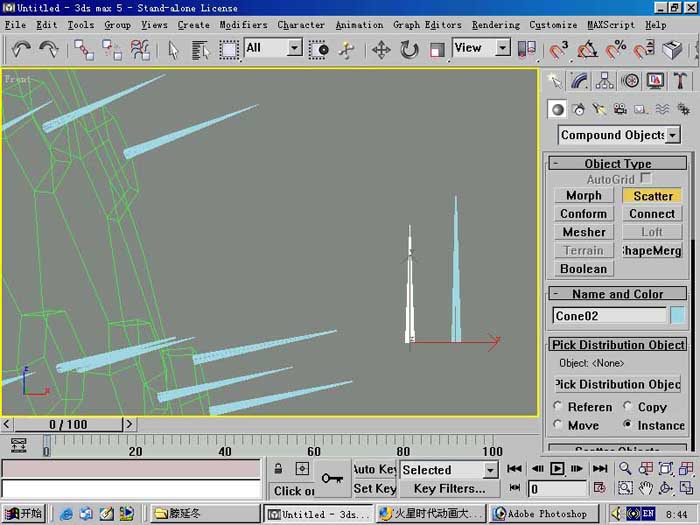
Task: Select the Shapes category icon
Action: coord(579,109)
